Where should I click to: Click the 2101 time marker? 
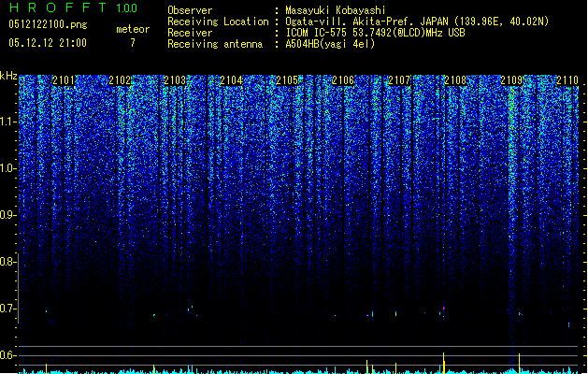(x=64, y=80)
